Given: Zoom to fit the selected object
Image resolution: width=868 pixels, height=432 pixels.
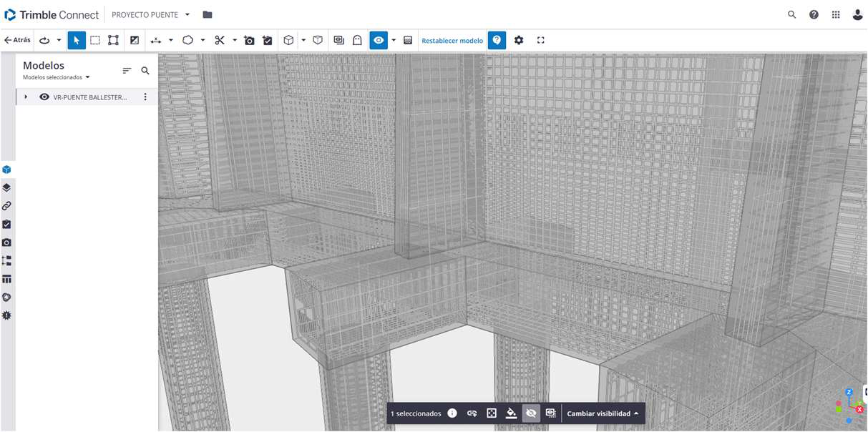Looking at the screenshot, I should pyautogui.click(x=492, y=413).
